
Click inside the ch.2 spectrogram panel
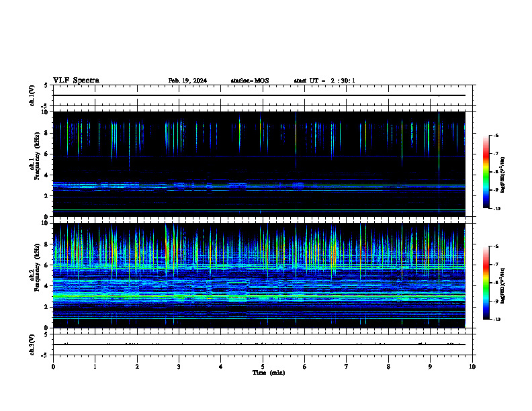259,275
